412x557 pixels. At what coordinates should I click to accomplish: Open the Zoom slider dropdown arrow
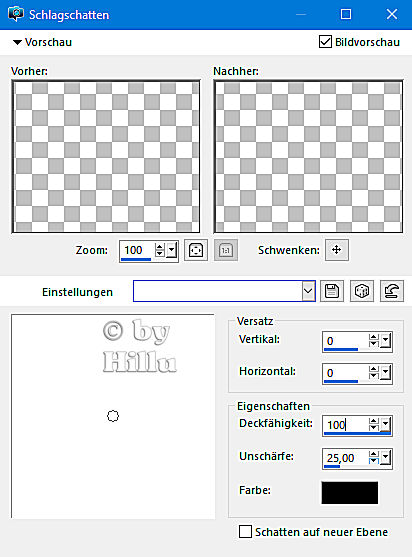tap(172, 250)
